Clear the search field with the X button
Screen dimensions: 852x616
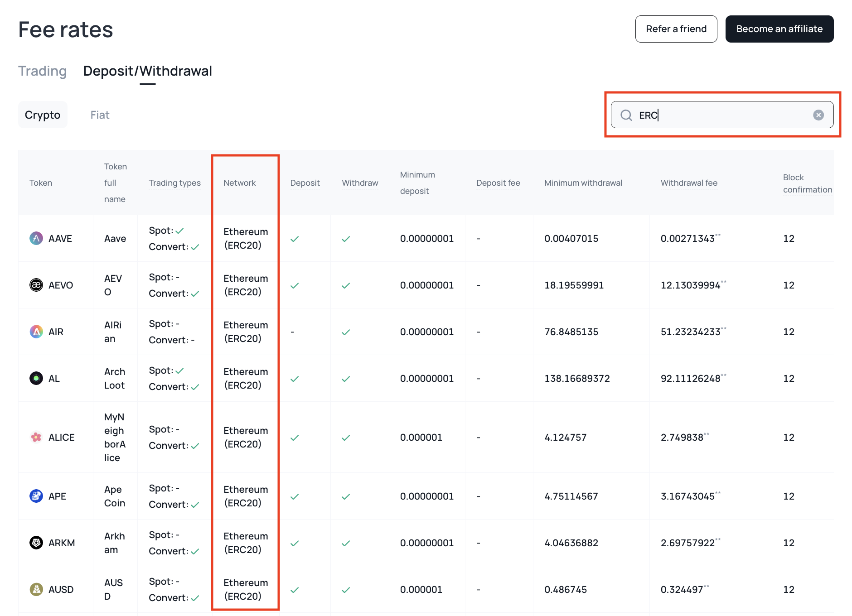click(818, 115)
